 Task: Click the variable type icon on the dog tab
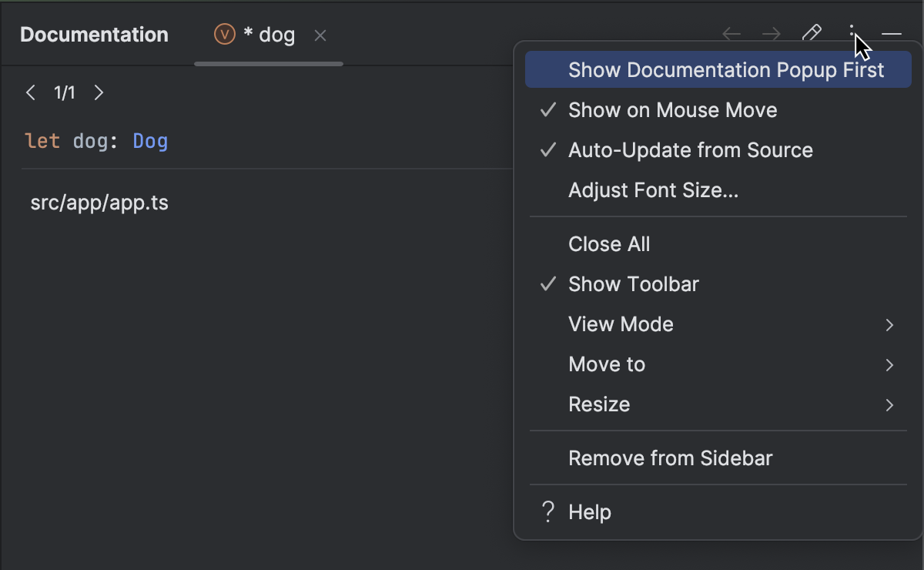coord(223,34)
